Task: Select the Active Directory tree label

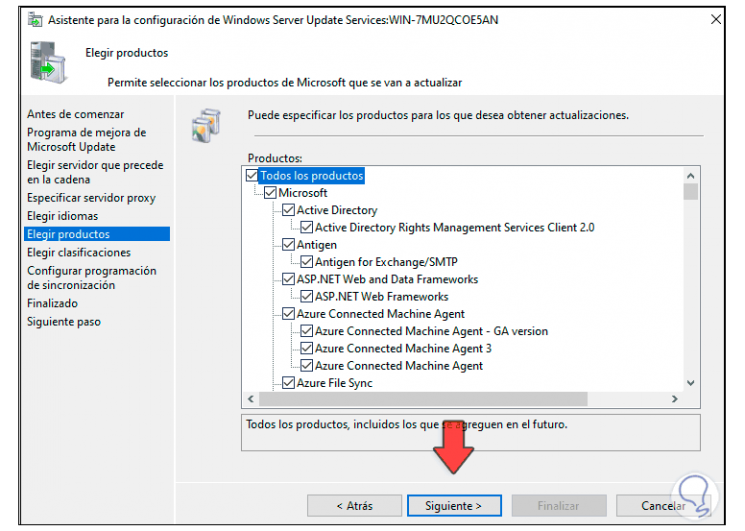Action: point(337,210)
